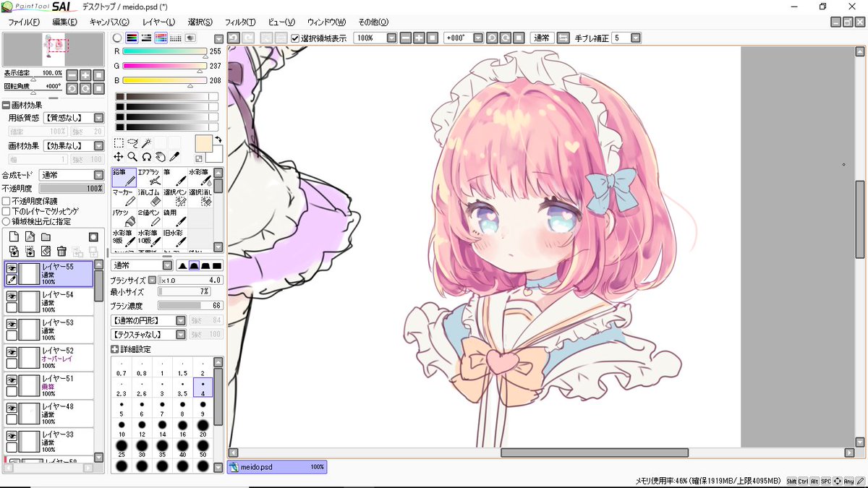The image size is (868, 488).
Task: Select the 筆 brush tool
Action: tap(174, 178)
